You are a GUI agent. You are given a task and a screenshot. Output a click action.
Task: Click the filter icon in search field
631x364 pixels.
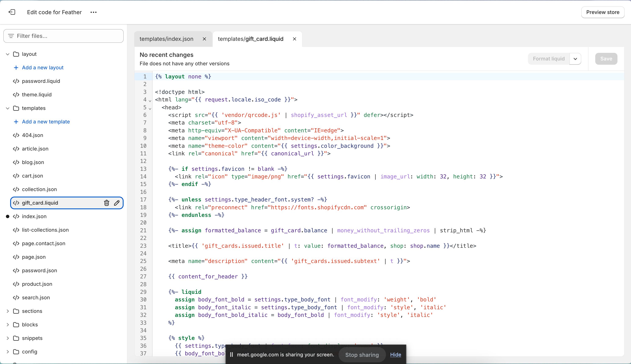(x=11, y=36)
